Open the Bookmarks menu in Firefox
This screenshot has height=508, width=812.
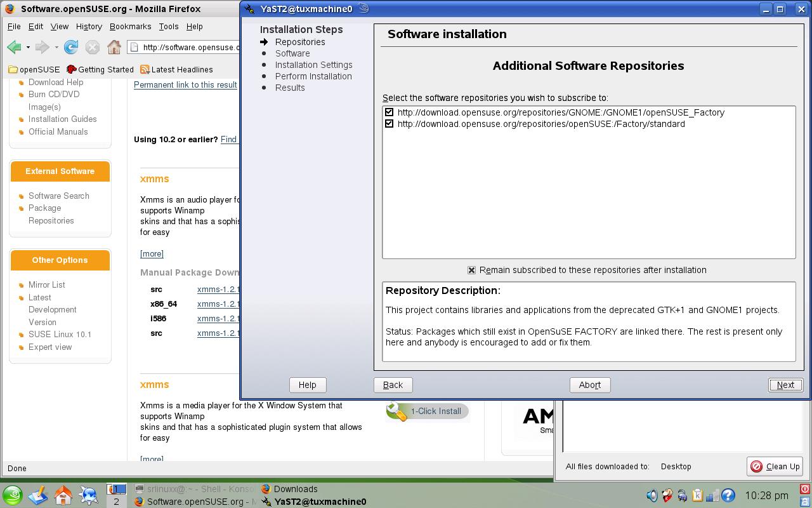130,27
